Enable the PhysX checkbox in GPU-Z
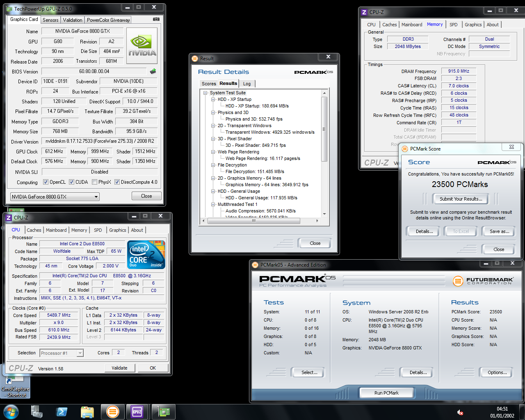Image resolution: width=525 pixels, height=420 pixels. 95,182
